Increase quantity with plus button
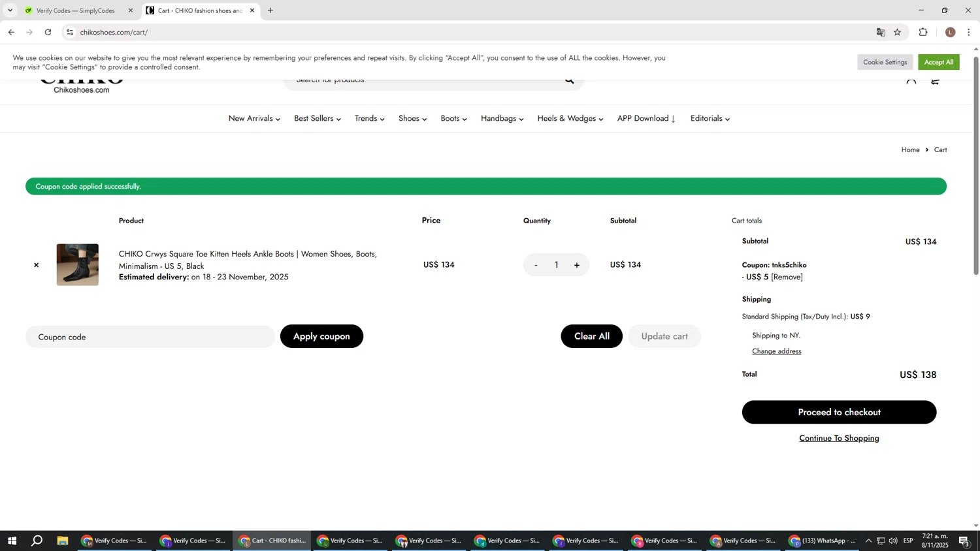980x551 pixels. 577,265
